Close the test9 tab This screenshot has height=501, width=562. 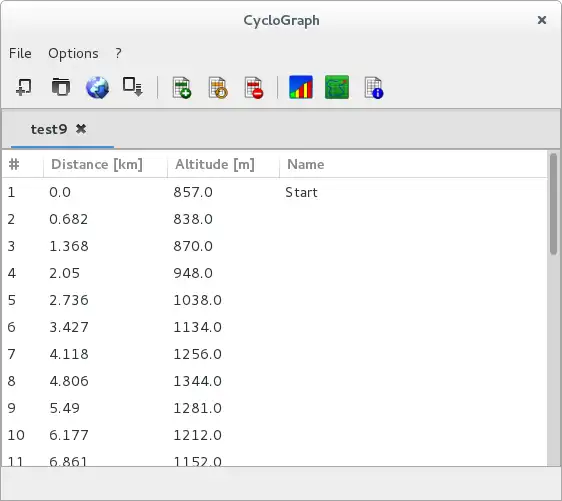(x=81, y=129)
